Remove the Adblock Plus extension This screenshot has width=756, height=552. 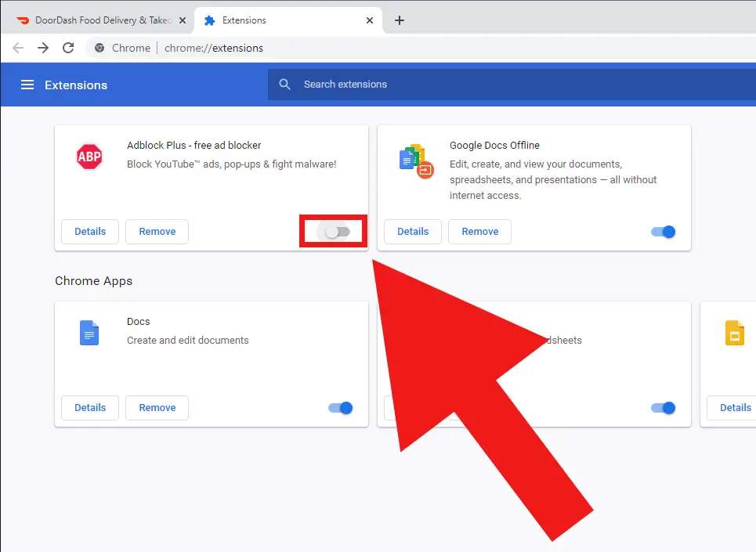point(157,232)
